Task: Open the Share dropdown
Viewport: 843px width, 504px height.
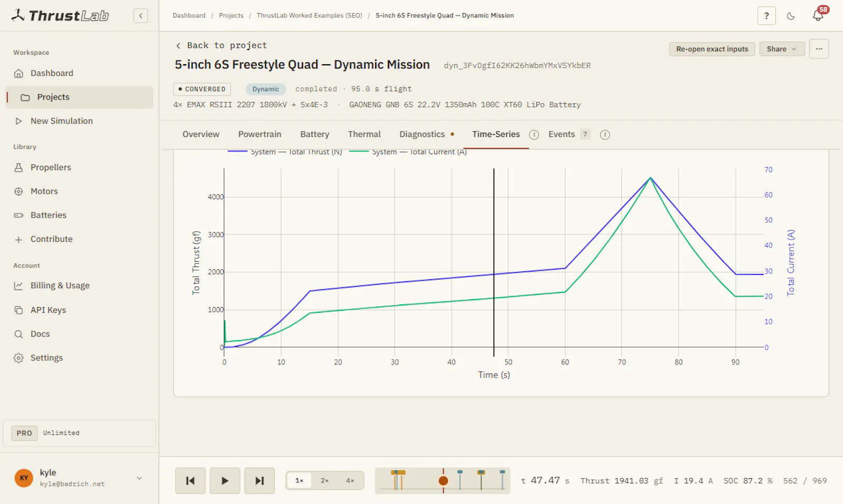Action: (782, 49)
